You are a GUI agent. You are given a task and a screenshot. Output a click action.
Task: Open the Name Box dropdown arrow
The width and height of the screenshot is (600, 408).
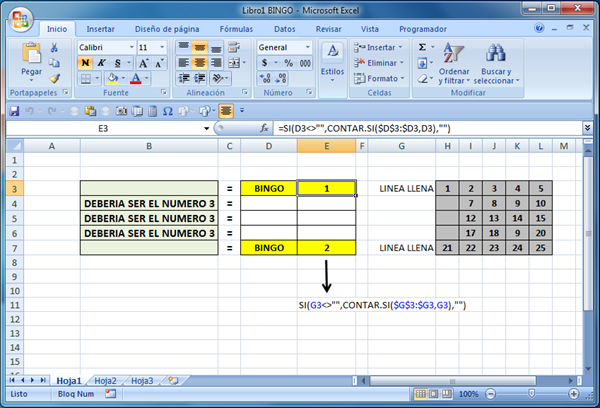click(x=206, y=129)
